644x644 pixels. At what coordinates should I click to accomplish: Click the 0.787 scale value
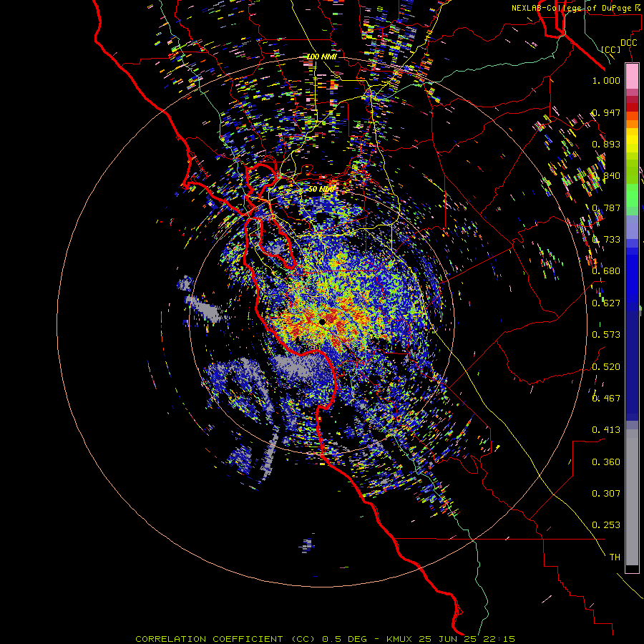[x=606, y=208]
